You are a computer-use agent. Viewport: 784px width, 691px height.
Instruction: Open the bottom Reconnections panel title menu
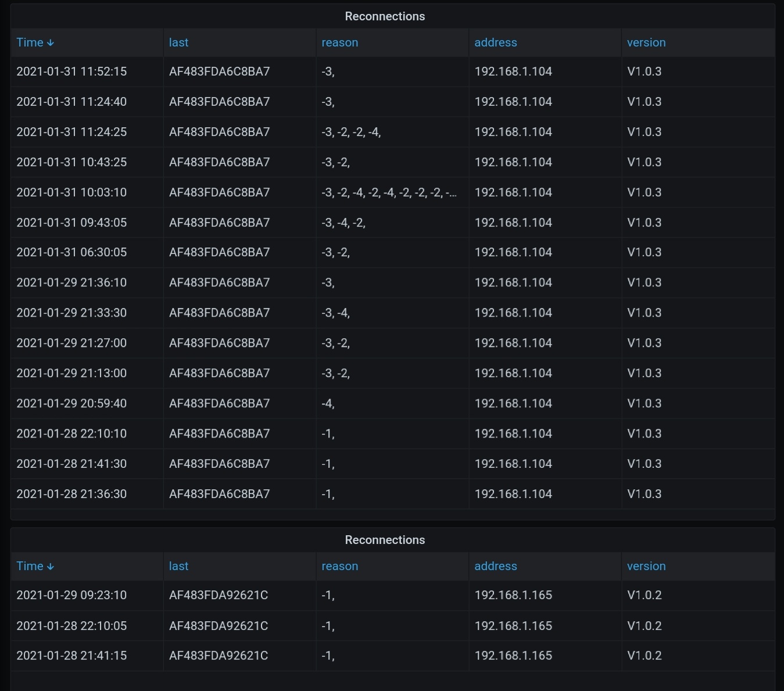coord(385,540)
